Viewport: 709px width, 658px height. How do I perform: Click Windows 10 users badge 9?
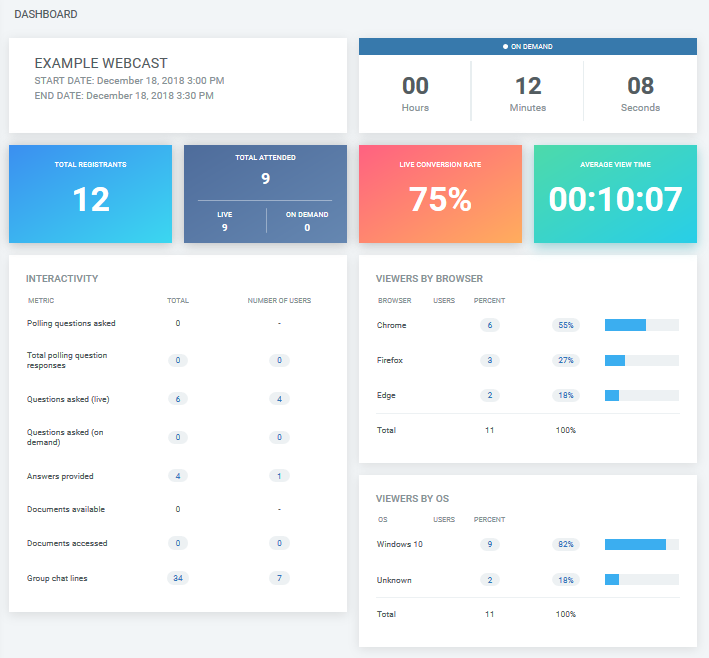[490, 544]
